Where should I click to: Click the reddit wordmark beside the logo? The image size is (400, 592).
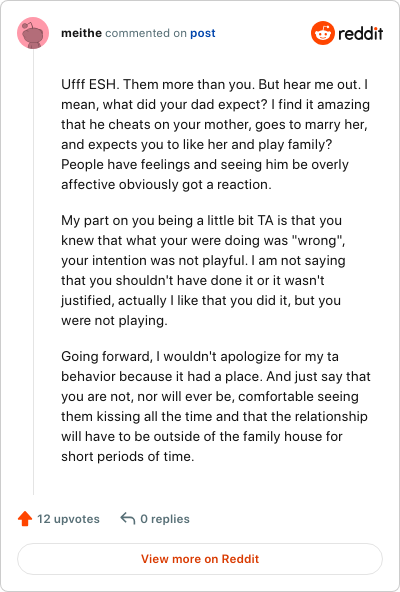click(360, 33)
